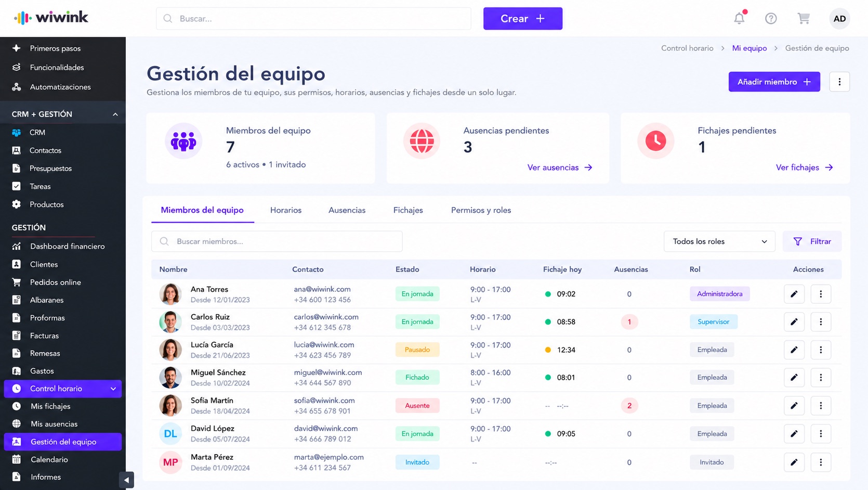868x490 pixels.
Task: Switch to the Horarios tab
Action: click(286, 210)
